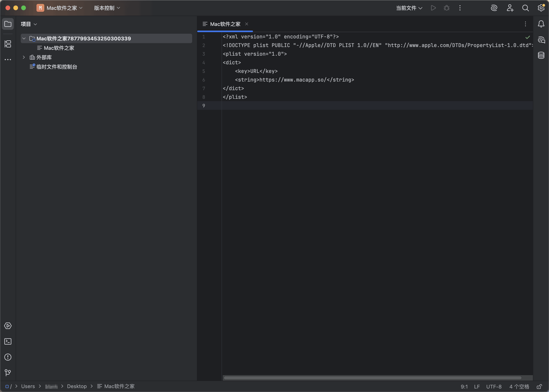This screenshot has width=549, height=392.
Task: Expand the 外部库 tree node
Action: (24, 57)
